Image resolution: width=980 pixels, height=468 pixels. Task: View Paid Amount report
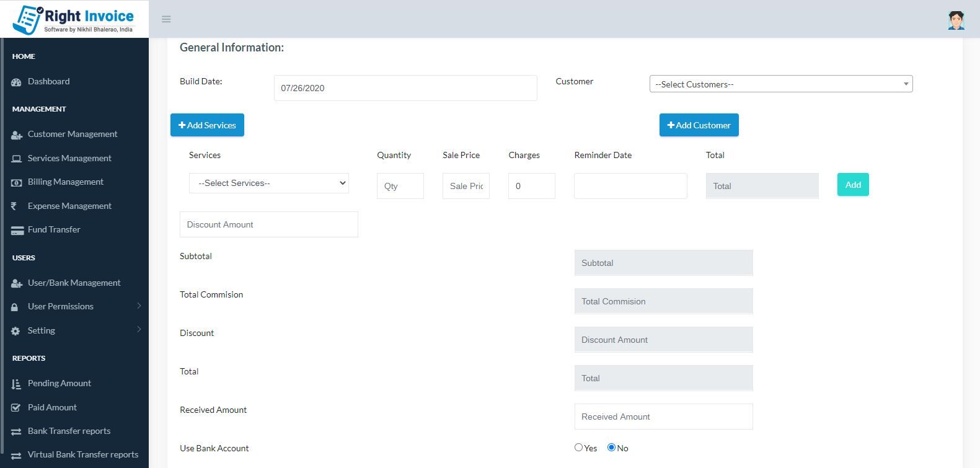tap(52, 407)
